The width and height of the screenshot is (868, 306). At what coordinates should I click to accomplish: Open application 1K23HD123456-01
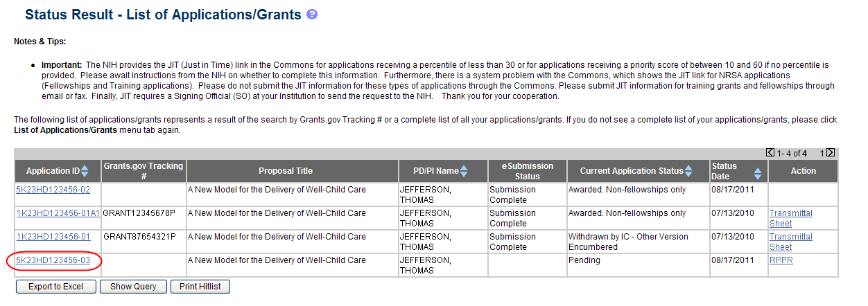click(53, 237)
